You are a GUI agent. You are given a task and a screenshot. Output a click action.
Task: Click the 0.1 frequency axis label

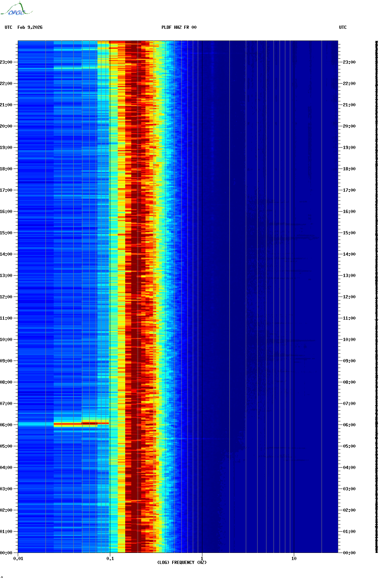tap(110, 559)
